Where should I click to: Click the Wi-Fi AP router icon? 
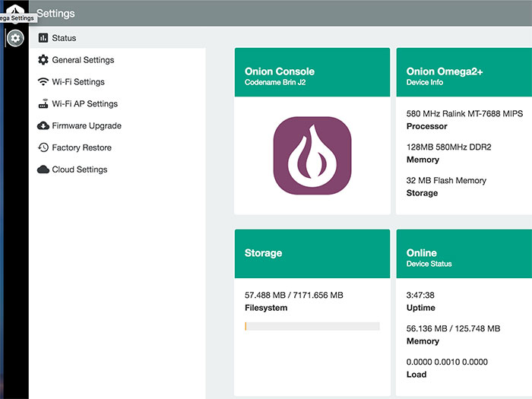click(x=43, y=103)
